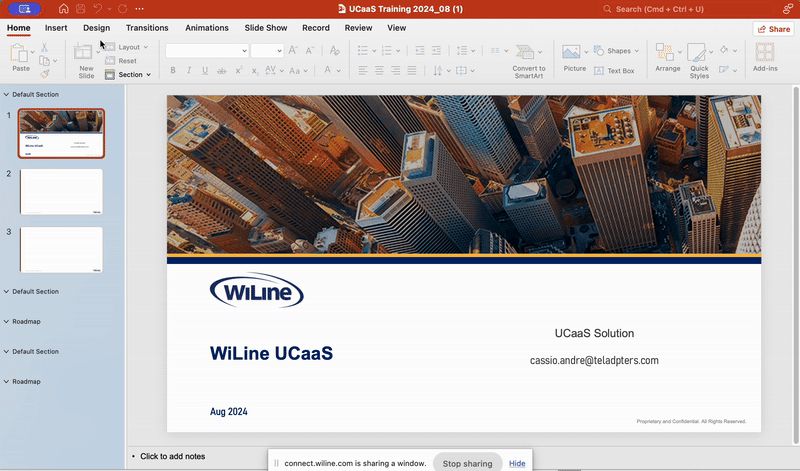Switch to the Transitions tab

click(x=147, y=28)
